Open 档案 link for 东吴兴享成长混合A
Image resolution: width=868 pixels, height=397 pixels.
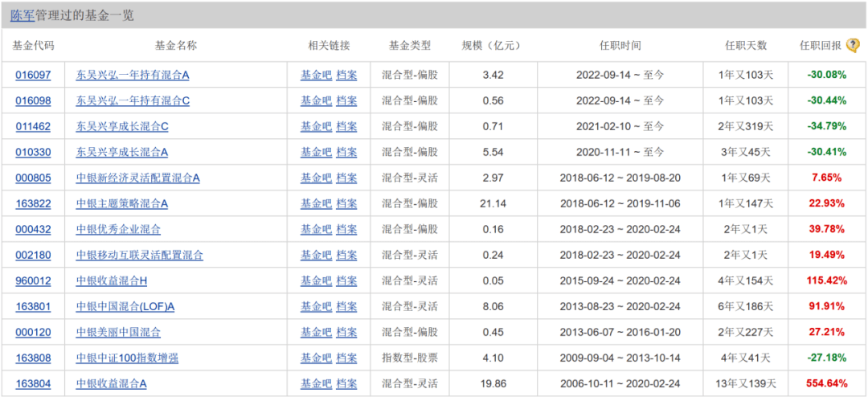346,152
